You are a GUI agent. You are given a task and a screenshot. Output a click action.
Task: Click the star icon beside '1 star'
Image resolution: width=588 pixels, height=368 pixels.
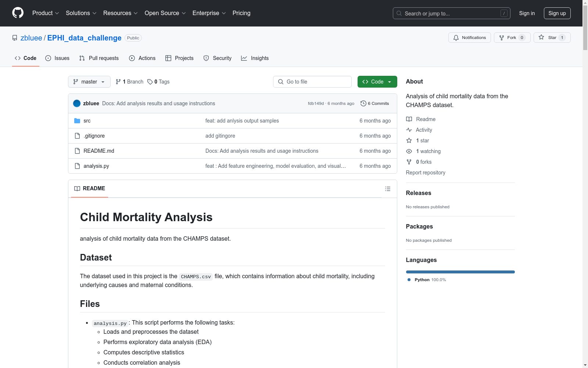coord(409,141)
